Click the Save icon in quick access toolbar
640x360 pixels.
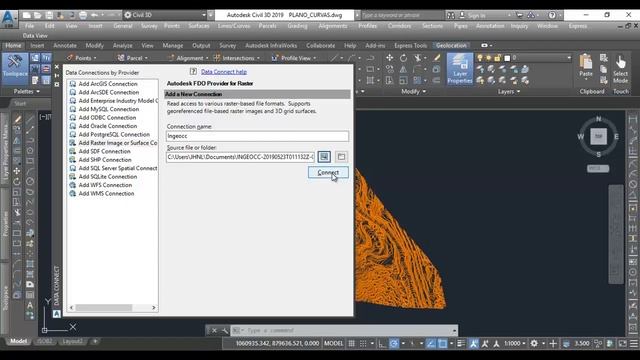coord(49,15)
